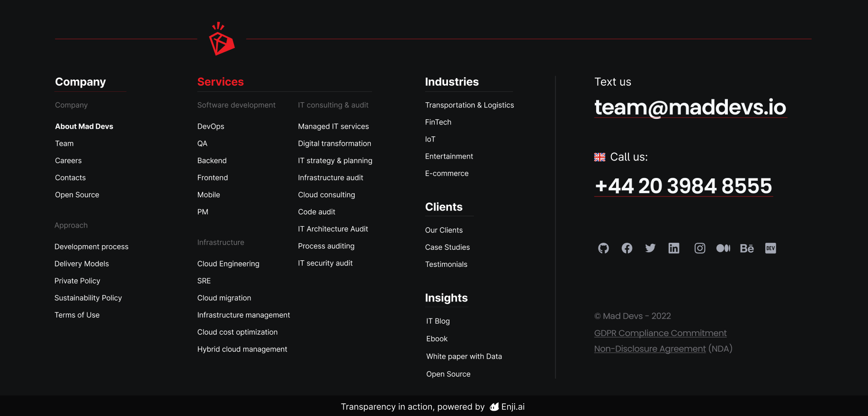
Task: Open the Twitter social icon
Action: (x=650, y=248)
